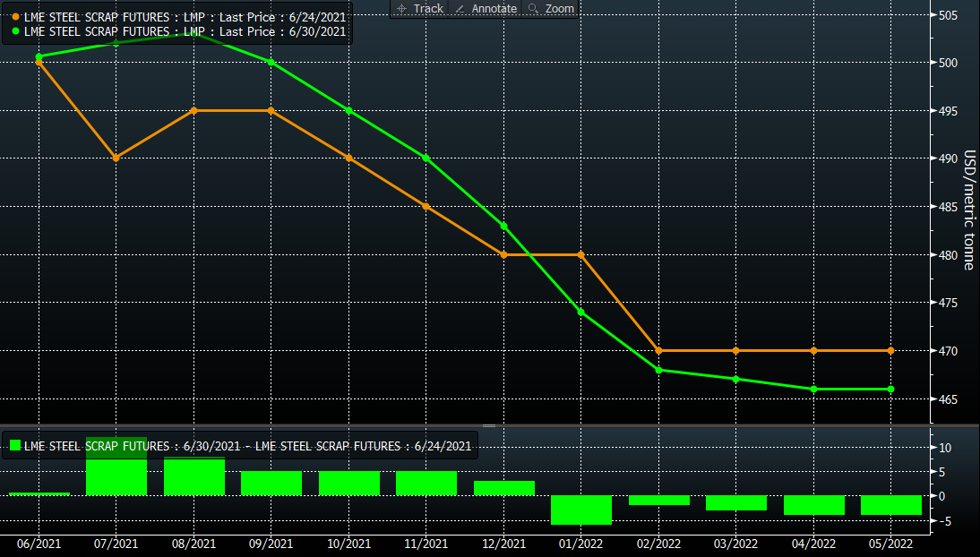Image resolution: width=980 pixels, height=557 pixels.
Task: Pick the orange data point at 02/2022
Action: pyautogui.click(x=658, y=350)
